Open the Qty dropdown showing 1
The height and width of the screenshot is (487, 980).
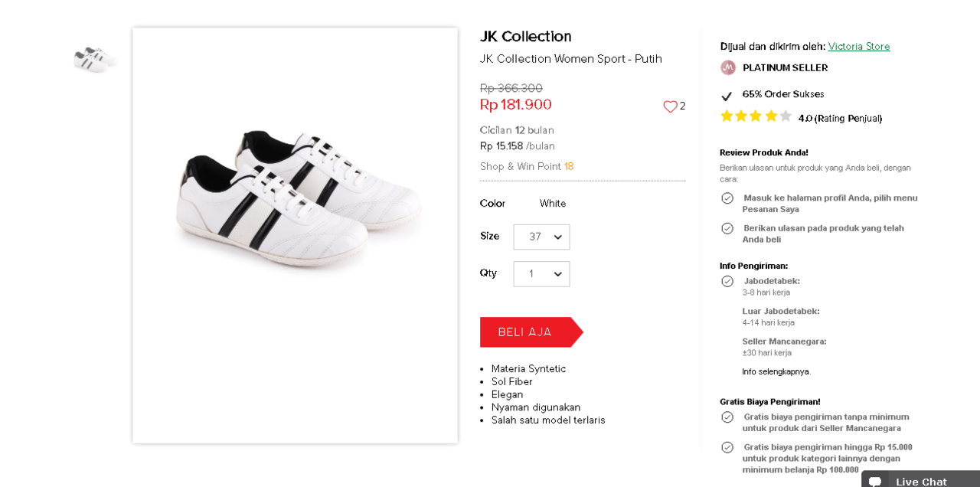tap(541, 274)
